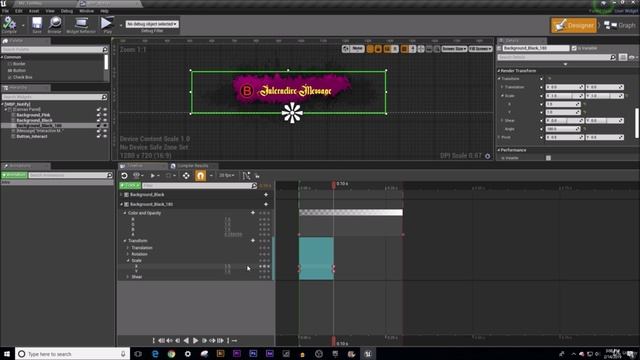
Task: Click the Windows Start button
Action: coord(7,354)
